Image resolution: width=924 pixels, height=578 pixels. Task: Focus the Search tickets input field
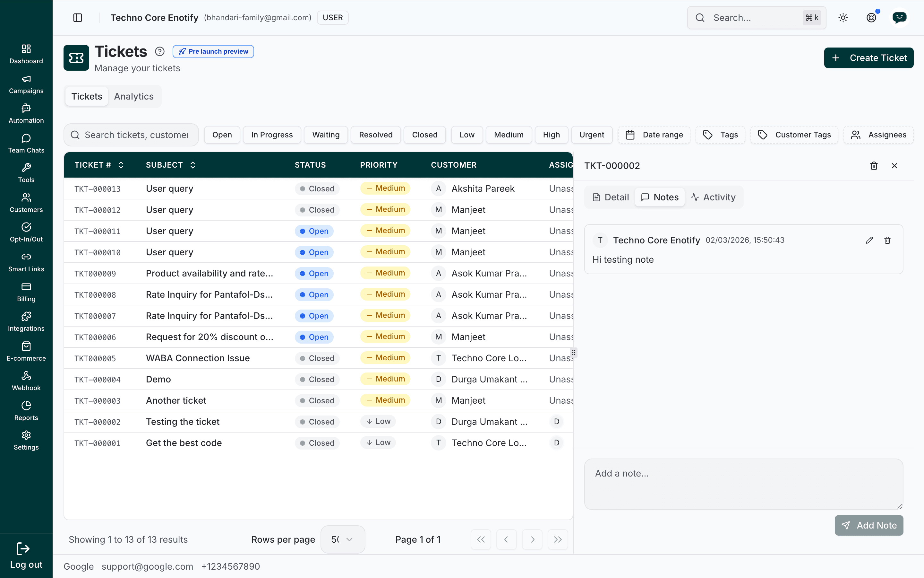click(x=131, y=135)
